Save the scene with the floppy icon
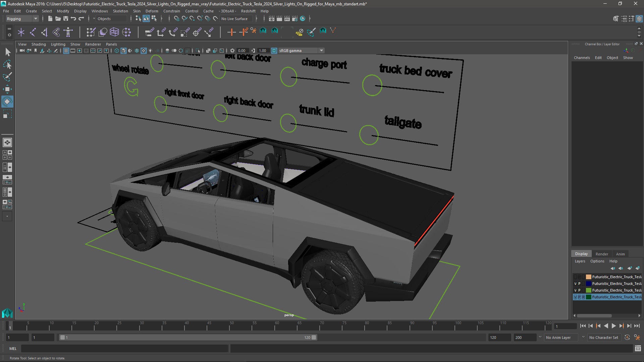Screen dimensions: 644x362 tap(65, 19)
